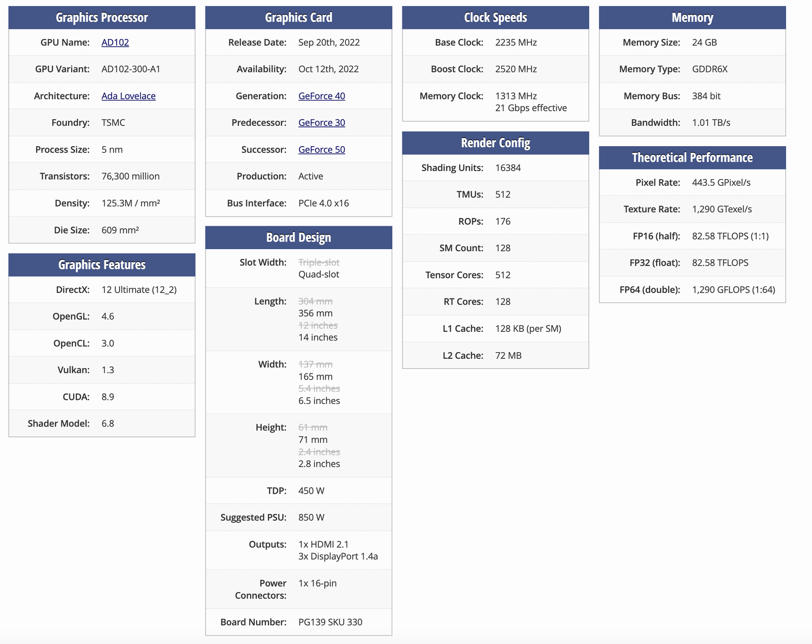Go to the GeForce 30 predecessor link
This screenshot has width=812, height=644.
click(321, 123)
